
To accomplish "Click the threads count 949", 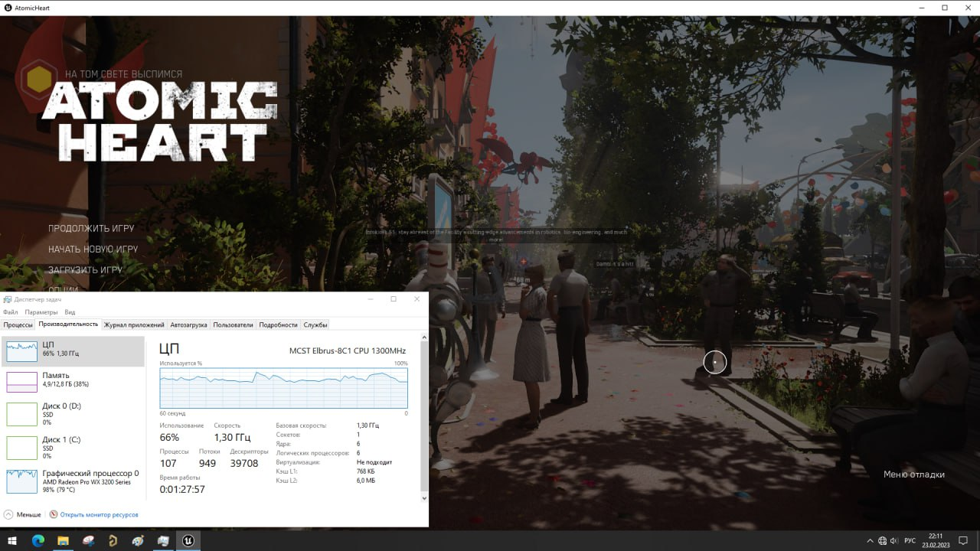I will tap(207, 463).
